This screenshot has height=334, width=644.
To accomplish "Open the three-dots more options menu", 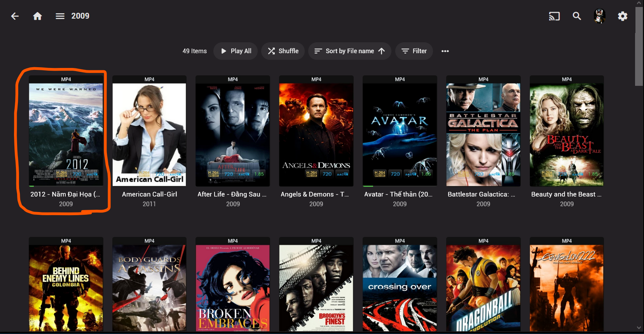I will pos(445,51).
